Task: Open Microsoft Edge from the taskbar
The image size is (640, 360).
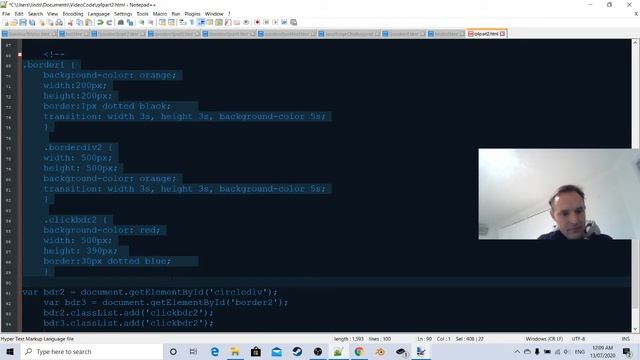Action: 215,351
